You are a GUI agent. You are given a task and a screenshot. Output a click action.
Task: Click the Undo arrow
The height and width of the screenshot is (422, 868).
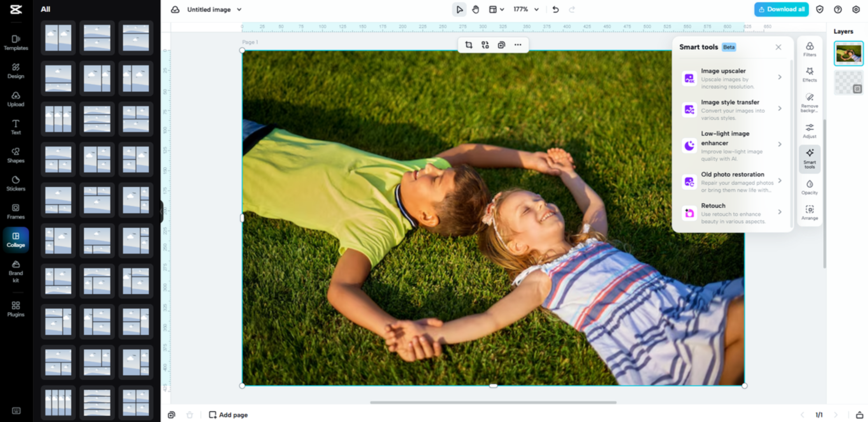tap(555, 9)
